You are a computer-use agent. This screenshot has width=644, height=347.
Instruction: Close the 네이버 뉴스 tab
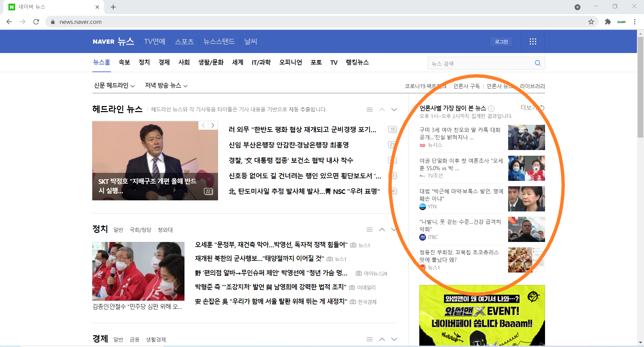[97, 7]
